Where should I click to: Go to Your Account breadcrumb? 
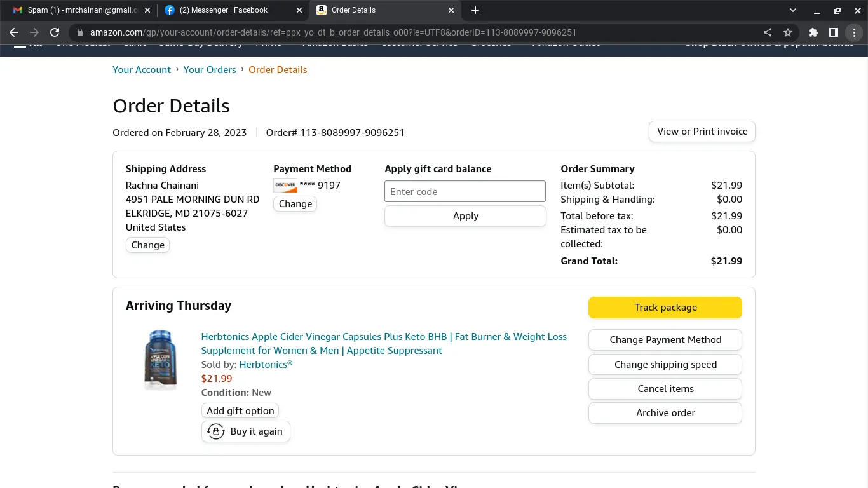142,70
